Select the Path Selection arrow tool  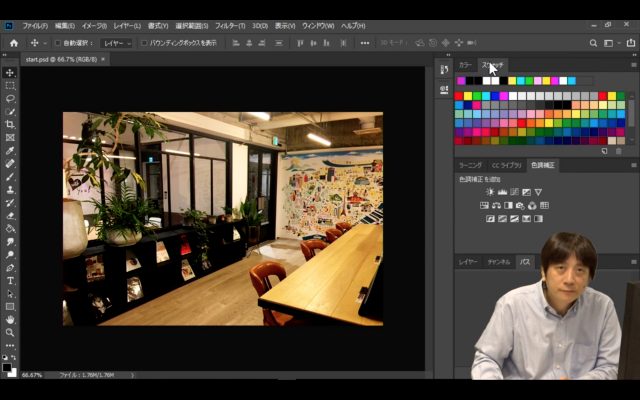10,294
